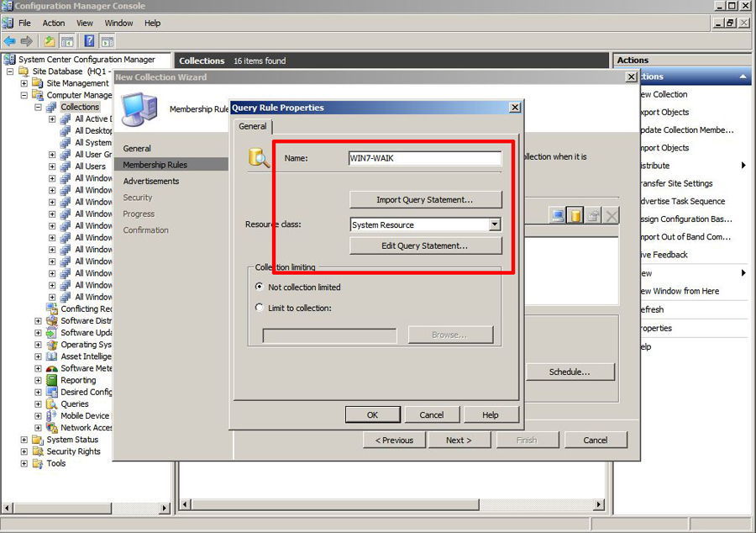Select the Software Distribution node icon
Image resolution: width=756 pixels, height=533 pixels.
click(x=51, y=321)
